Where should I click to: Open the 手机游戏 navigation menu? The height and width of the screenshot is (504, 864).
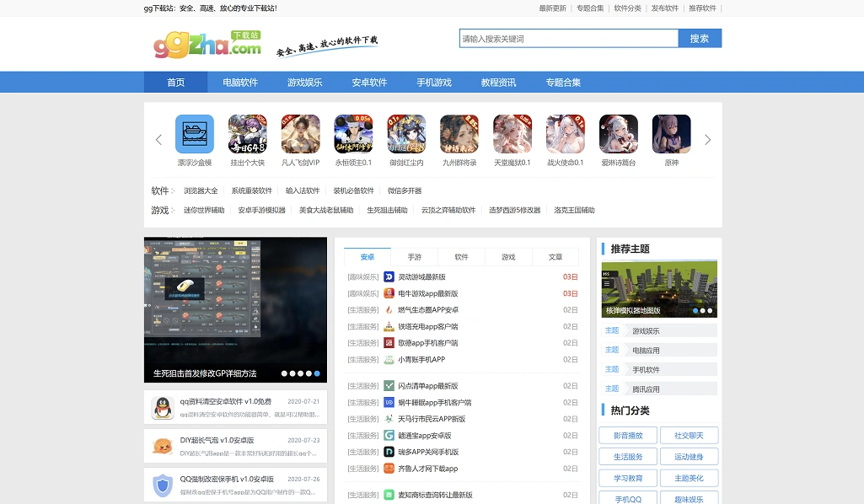433,82
